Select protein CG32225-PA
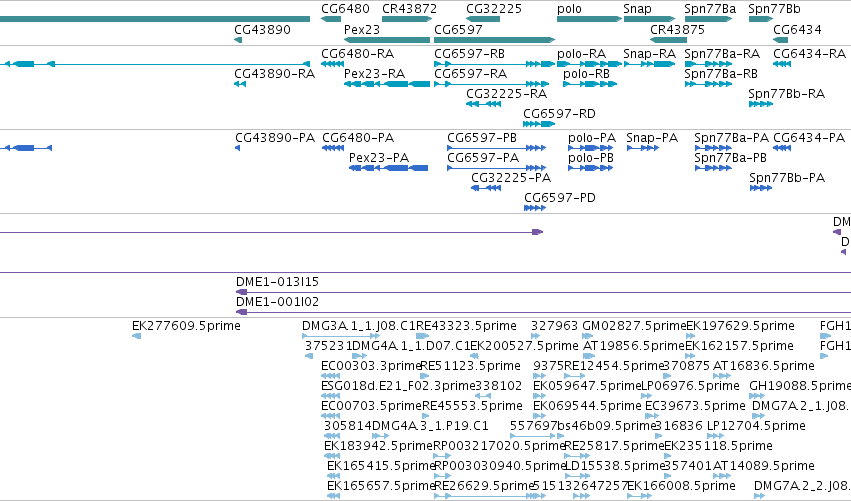Viewport: 851px width, 501px height. (x=511, y=178)
